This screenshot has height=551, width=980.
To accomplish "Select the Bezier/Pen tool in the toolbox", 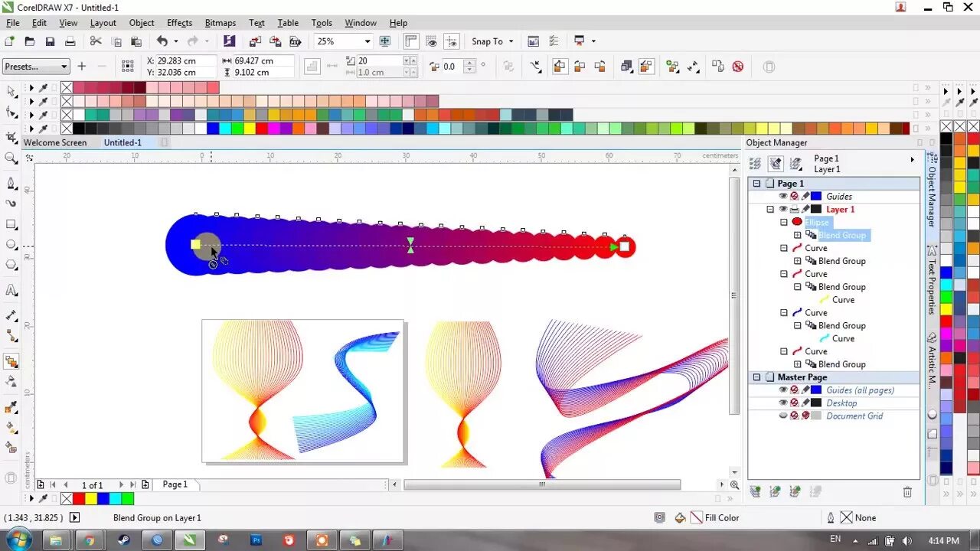I will (11, 184).
